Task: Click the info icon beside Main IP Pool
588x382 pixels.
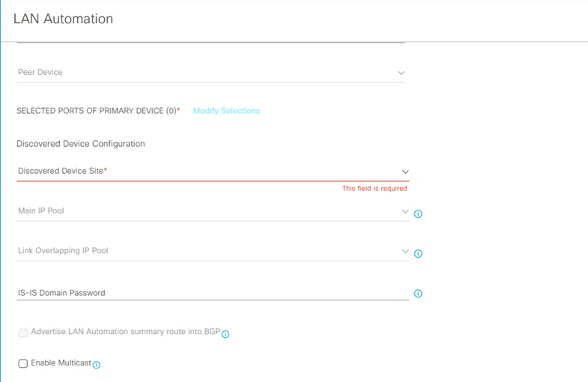Action: pos(418,213)
